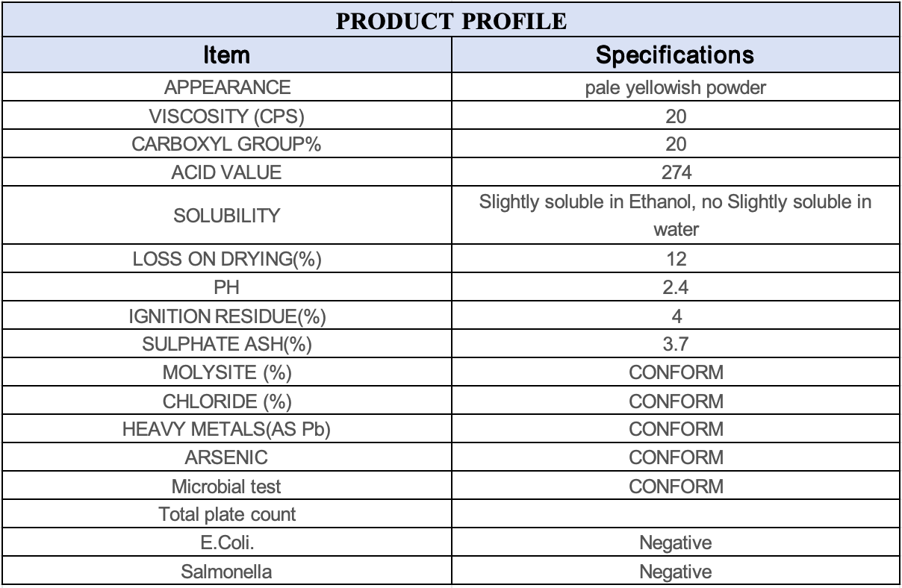
Task: Select the PH value 2.4 cell
Action: [676, 287]
